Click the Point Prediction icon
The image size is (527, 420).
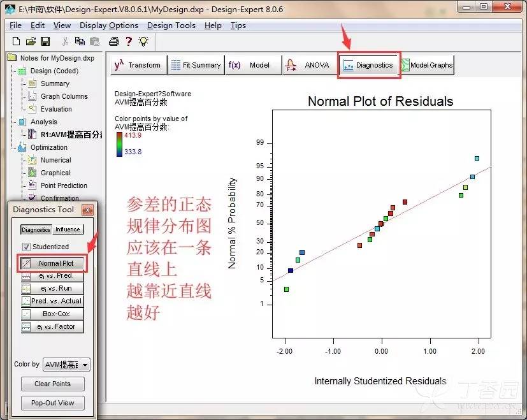click(x=32, y=185)
